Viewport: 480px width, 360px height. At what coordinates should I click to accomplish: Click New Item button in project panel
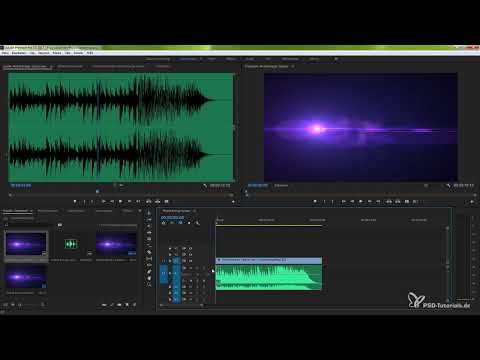[x=127, y=305]
